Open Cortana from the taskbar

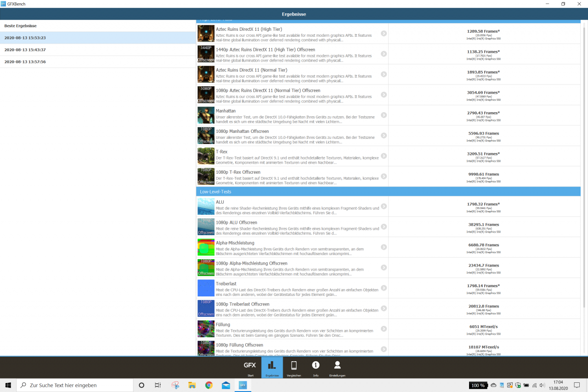pos(141,385)
